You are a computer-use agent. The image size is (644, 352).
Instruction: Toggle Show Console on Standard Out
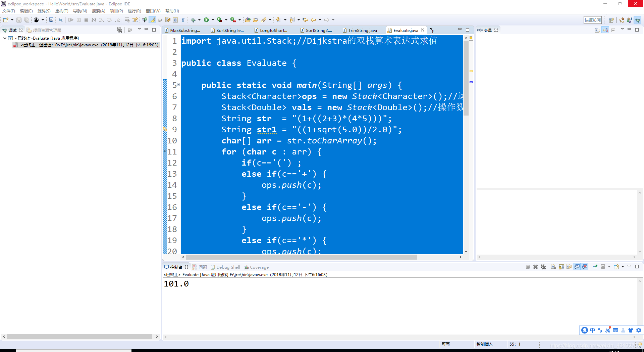pyautogui.click(x=577, y=267)
